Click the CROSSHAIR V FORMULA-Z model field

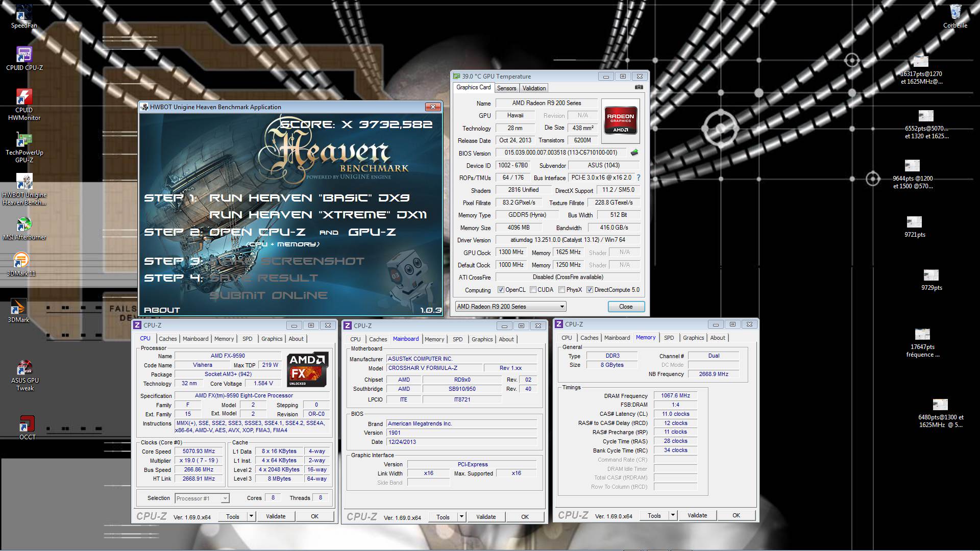tap(434, 368)
